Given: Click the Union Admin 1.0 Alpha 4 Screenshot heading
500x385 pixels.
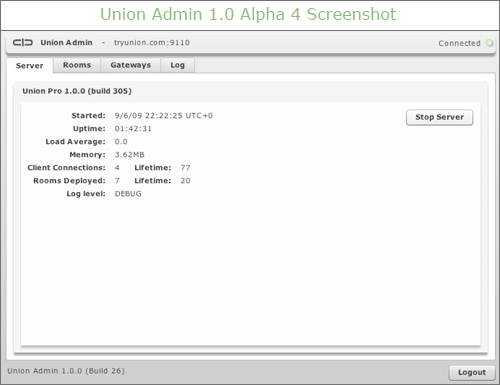Looking at the screenshot, I should (248, 14).
